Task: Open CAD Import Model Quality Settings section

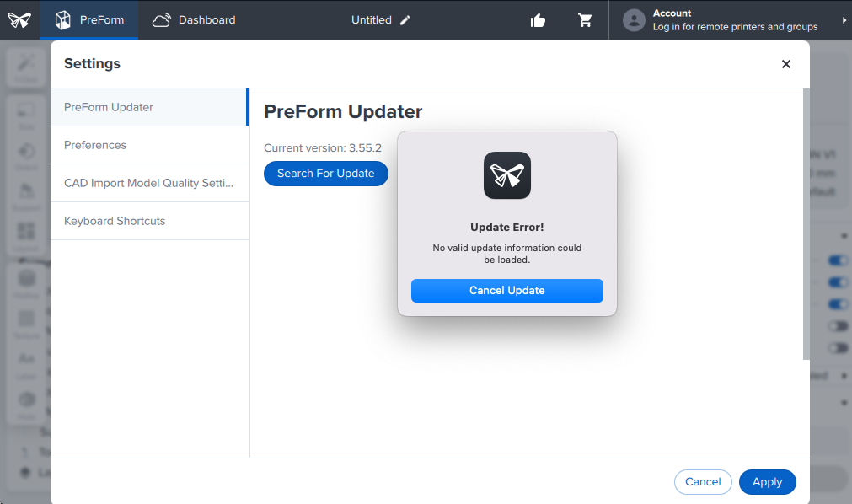Action: pos(150,183)
